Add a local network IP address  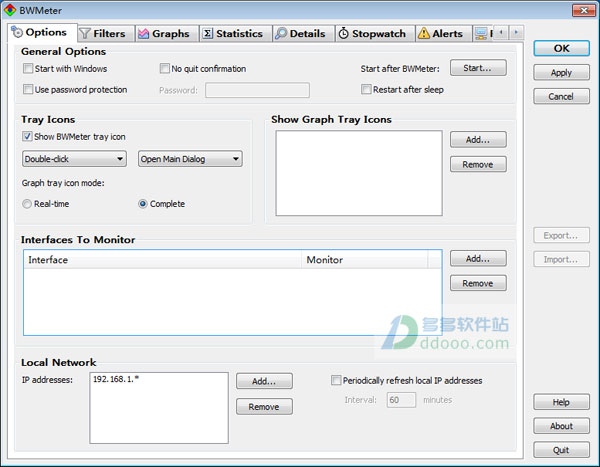[264, 381]
